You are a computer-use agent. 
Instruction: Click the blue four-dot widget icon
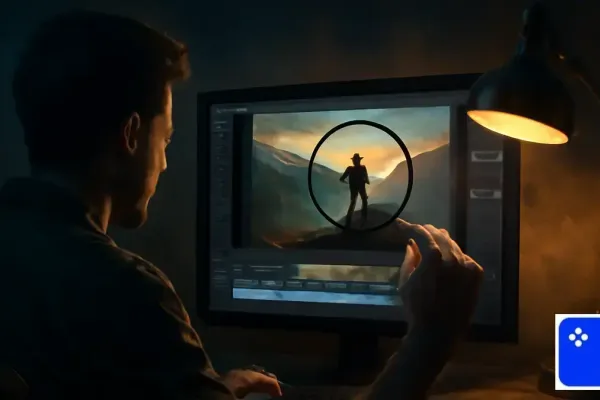pos(579,351)
